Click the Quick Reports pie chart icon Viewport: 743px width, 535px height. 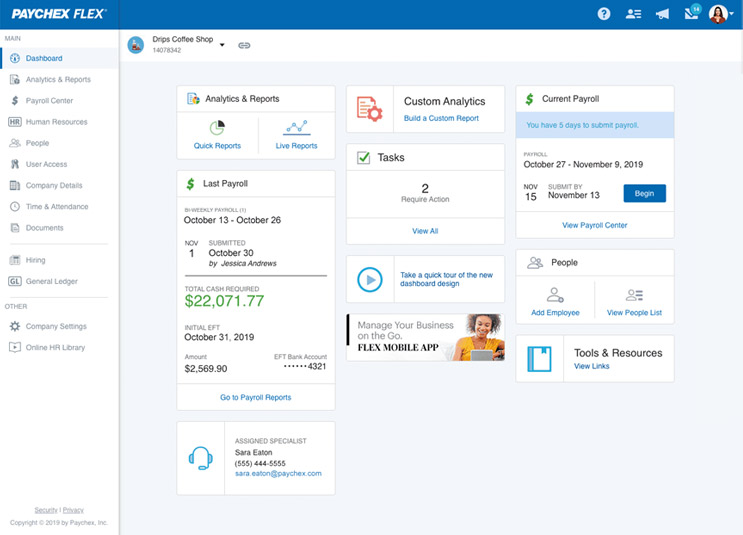[217, 127]
